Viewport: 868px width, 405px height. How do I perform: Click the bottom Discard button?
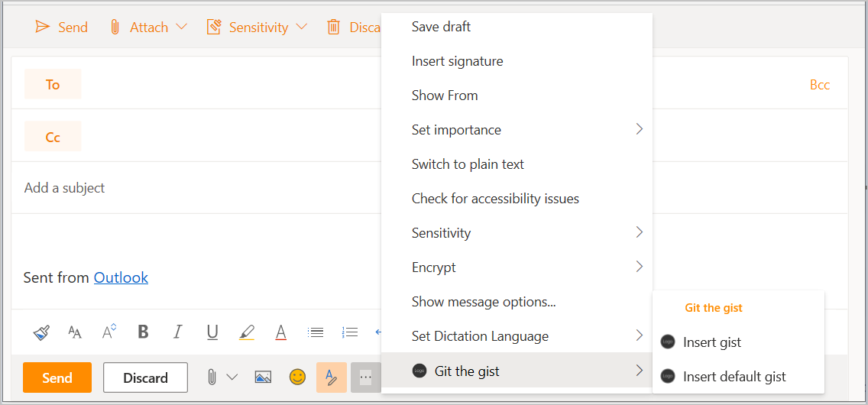point(146,378)
